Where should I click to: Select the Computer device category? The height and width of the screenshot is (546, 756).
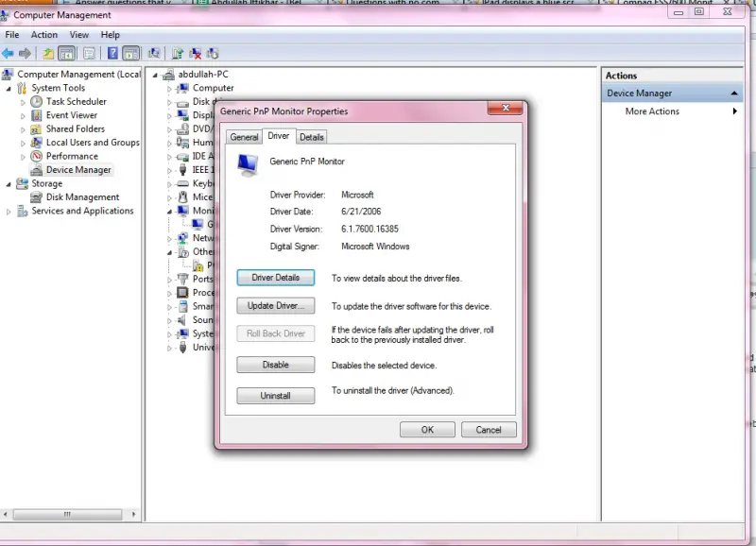tap(214, 88)
